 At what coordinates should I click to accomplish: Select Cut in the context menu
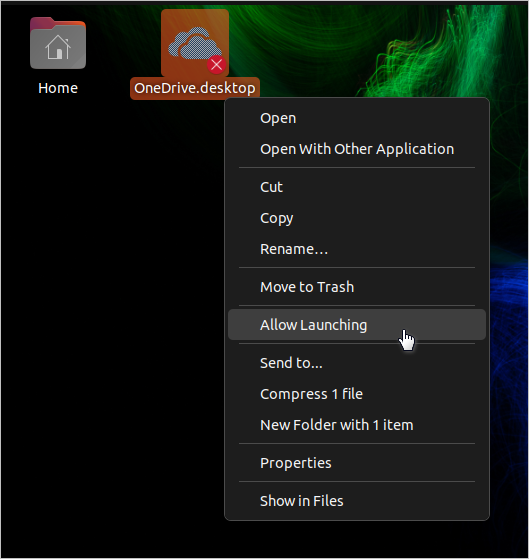[357, 187]
